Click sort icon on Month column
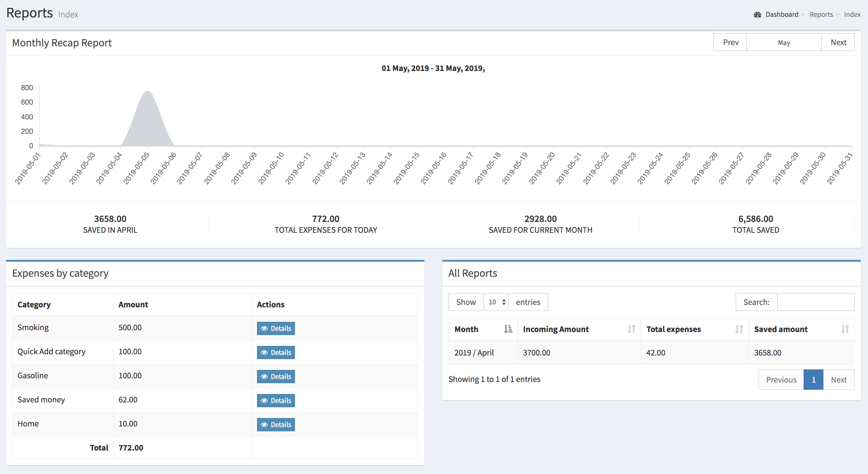Screen dimensions: 868x474 [508, 329]
